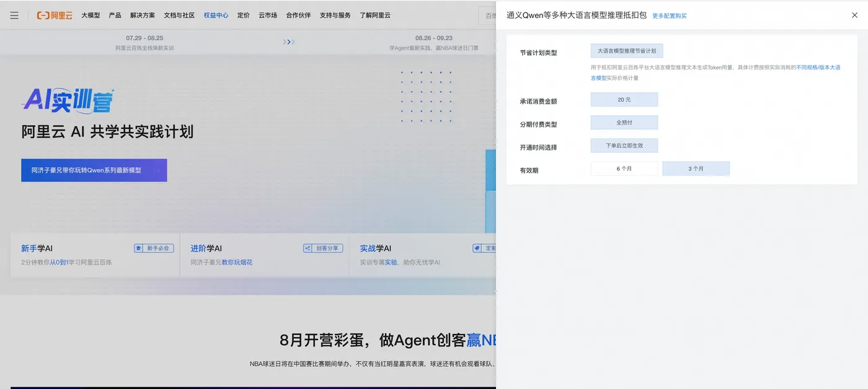Click the 阿里云百炼全栈焕新实训 caption

[x=144, y=48]
